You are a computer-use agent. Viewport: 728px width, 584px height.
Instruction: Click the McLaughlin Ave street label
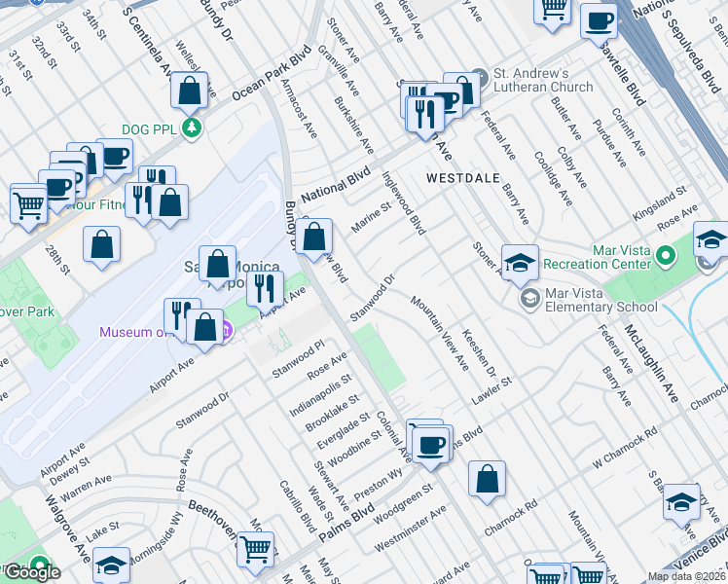[x=651, y=363]
